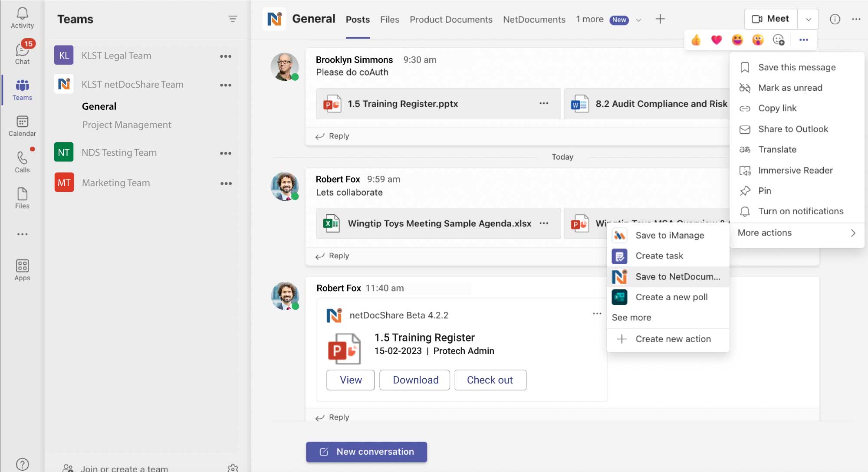Screen dimensions: 868x472
Task: Select Create new action
Action: coord(668,339)
